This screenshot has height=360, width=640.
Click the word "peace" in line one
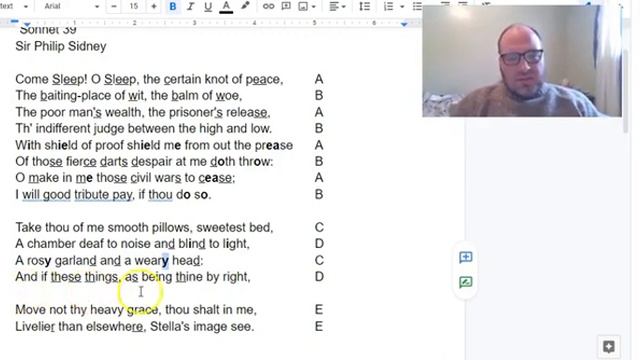coord(263,79)
